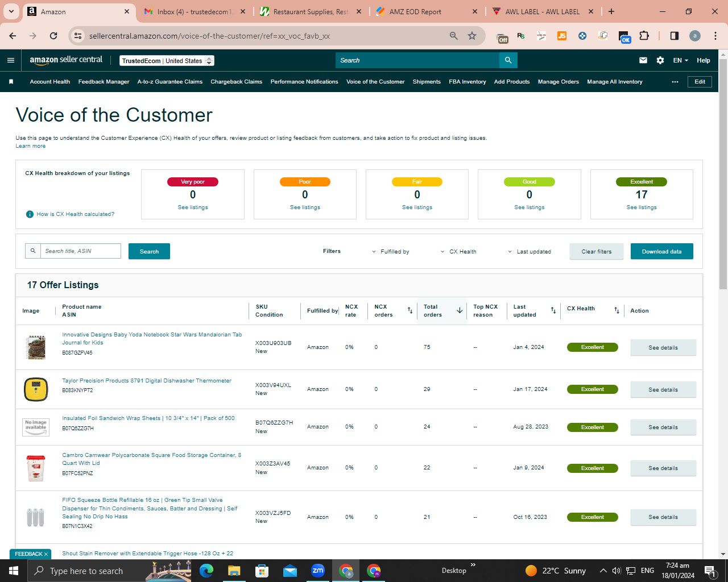The height and width of the screenshot is (582, 728).
Task: Click the Windows Start button
Action: click(x=14, y=571)
